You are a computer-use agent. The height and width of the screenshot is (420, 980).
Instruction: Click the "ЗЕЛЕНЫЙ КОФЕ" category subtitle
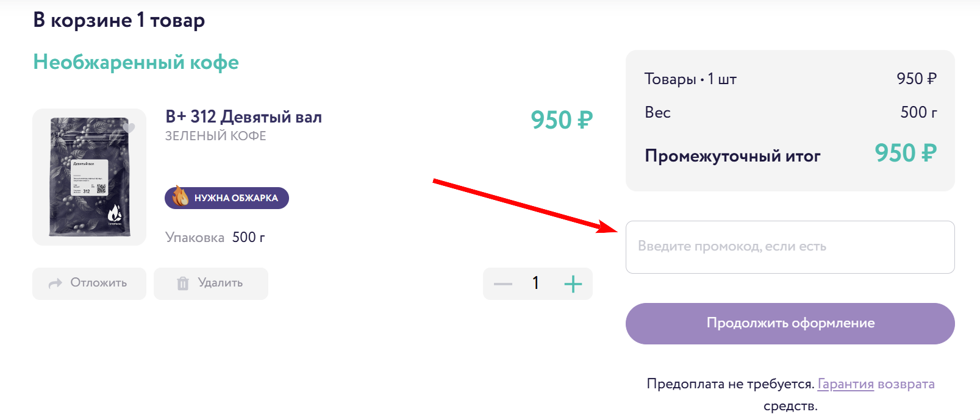click(215, 136)
